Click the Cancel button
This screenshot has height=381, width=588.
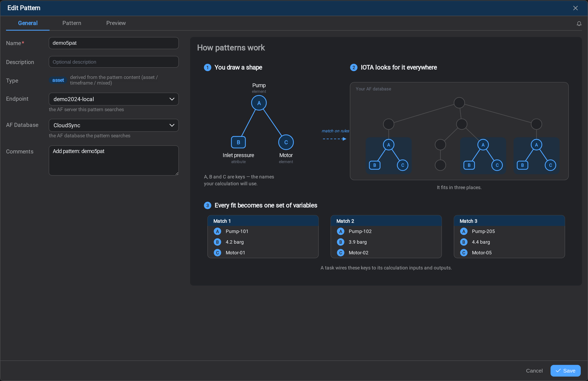coord(534,371)
